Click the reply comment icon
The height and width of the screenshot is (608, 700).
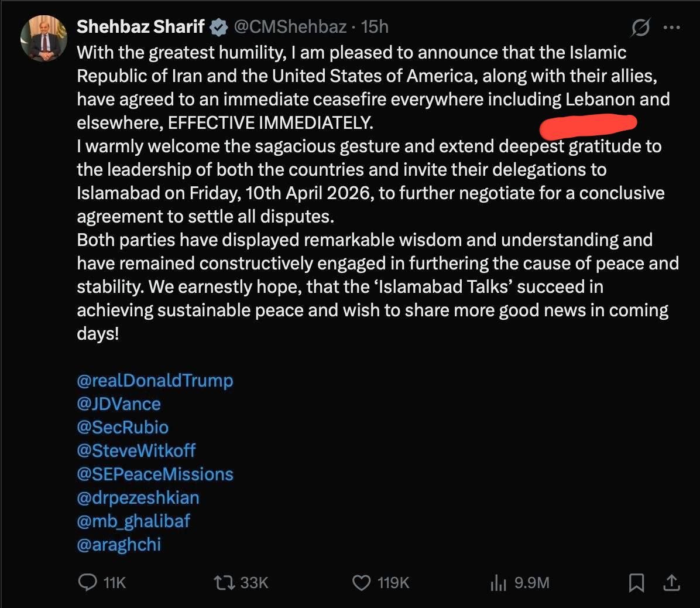(x=88, y=582)
